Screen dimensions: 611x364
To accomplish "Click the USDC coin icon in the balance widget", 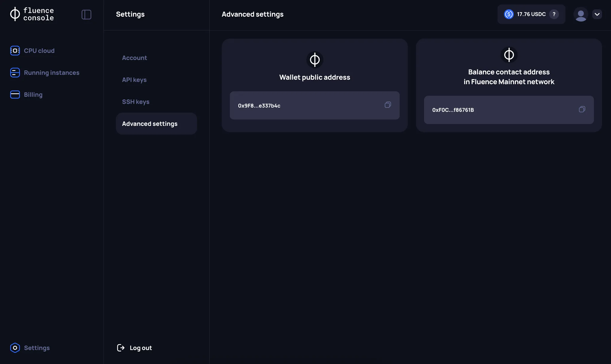I will (508, 14).
